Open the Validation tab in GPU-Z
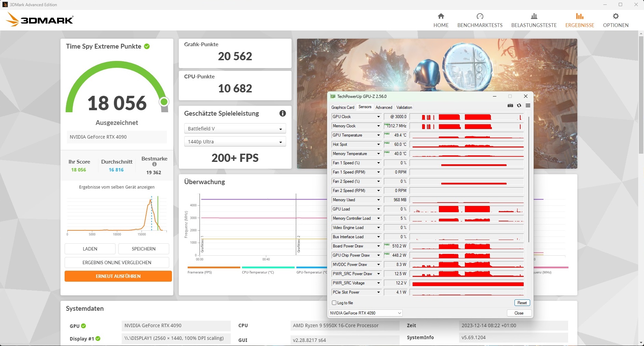This screenshot has height=346, width=644. point(404,107)
